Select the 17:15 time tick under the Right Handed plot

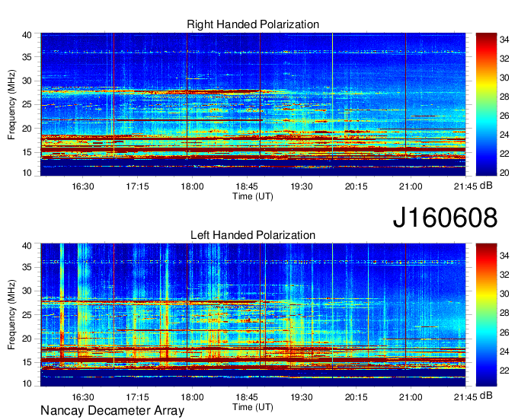[x=137, y=186]
